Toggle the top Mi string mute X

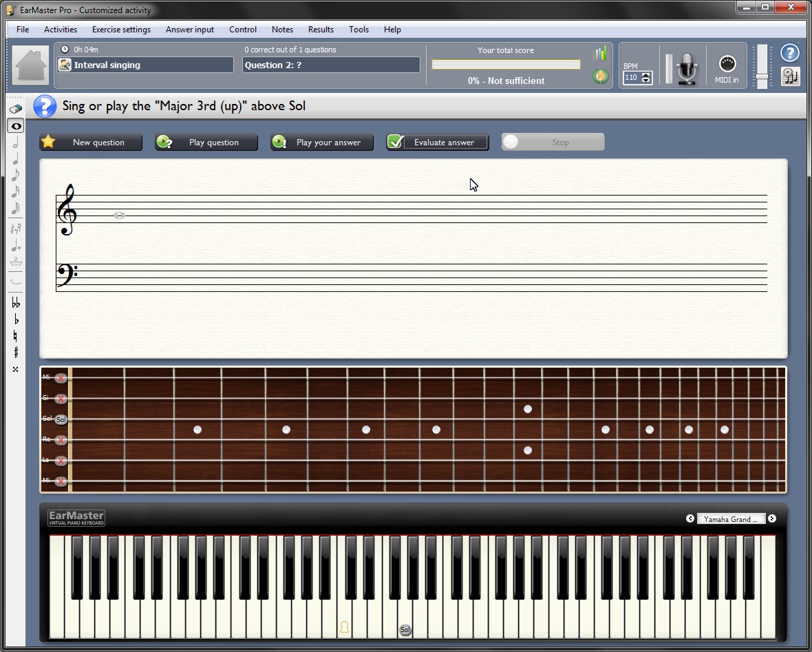coord(61,378)
